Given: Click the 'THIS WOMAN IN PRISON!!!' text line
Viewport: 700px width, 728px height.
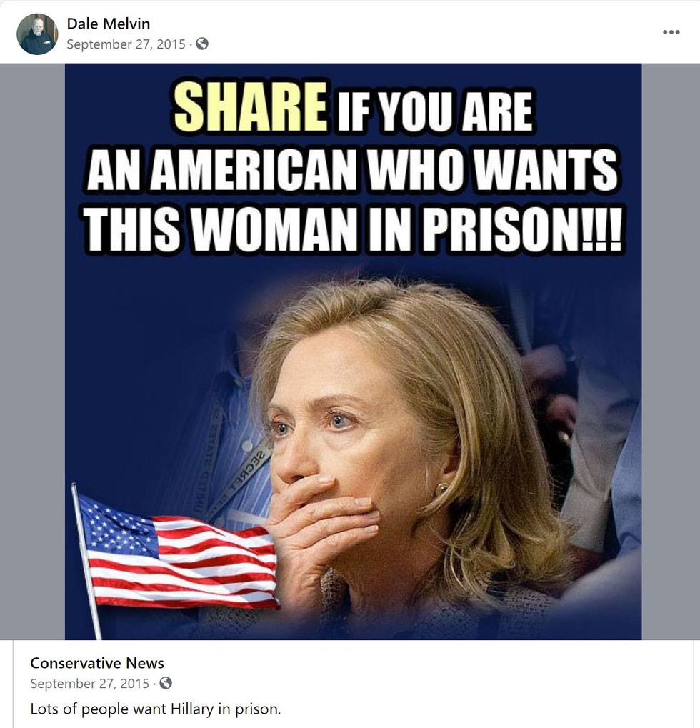Looking at the screenshot, I should tap(353, 229).
